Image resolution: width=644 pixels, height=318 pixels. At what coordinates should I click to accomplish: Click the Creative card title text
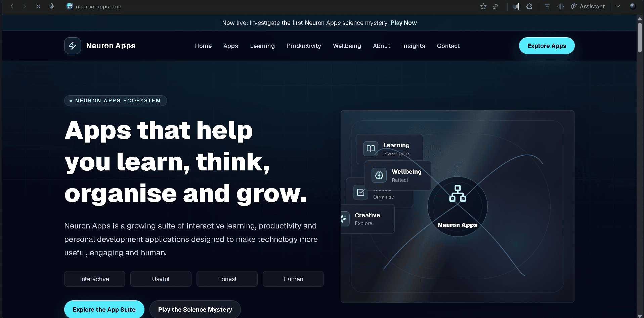(x=368, y=215)
